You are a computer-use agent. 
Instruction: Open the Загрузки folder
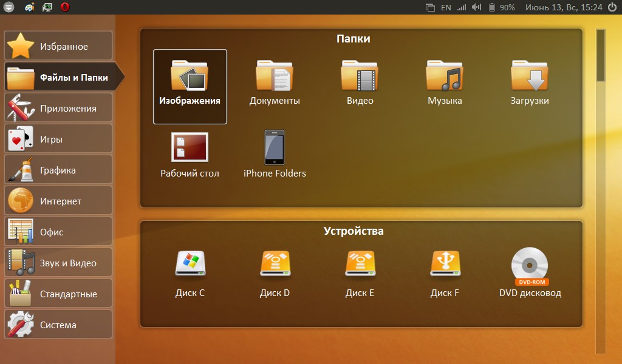click(x=530, y=83)
